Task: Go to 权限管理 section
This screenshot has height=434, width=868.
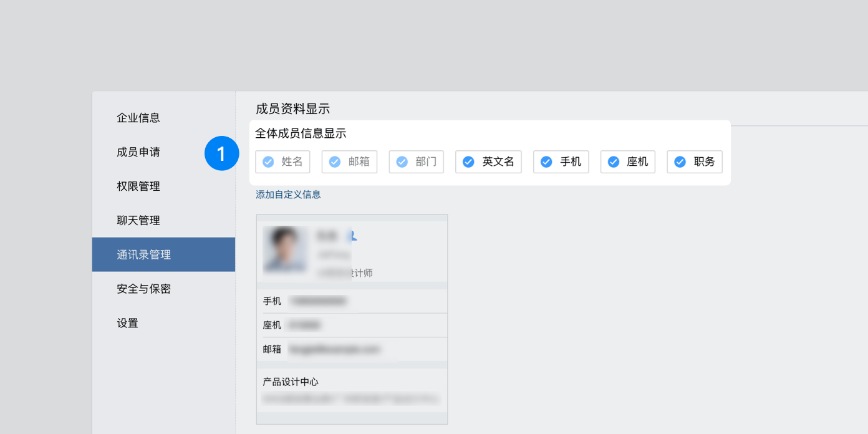Action: point(163,186)
